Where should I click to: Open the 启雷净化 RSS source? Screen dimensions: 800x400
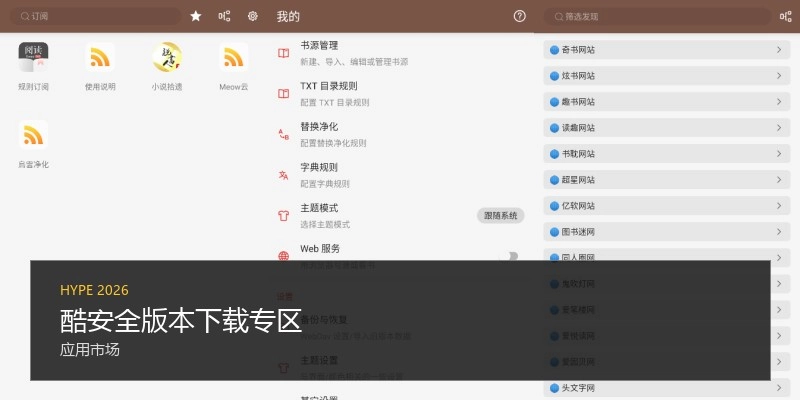pyautogui.click(x=34, y=145)
